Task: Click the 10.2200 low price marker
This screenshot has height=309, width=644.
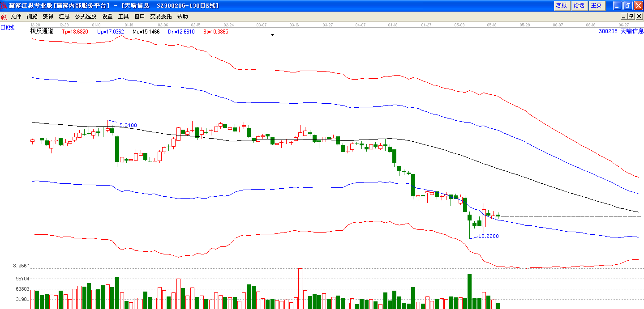Action: 489,236
